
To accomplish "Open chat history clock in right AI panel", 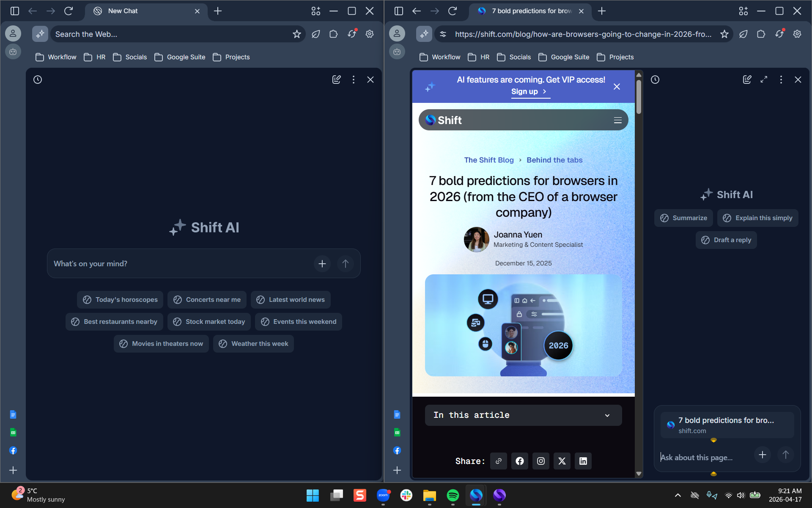I will pyautogui.click(x=655, y=80).
